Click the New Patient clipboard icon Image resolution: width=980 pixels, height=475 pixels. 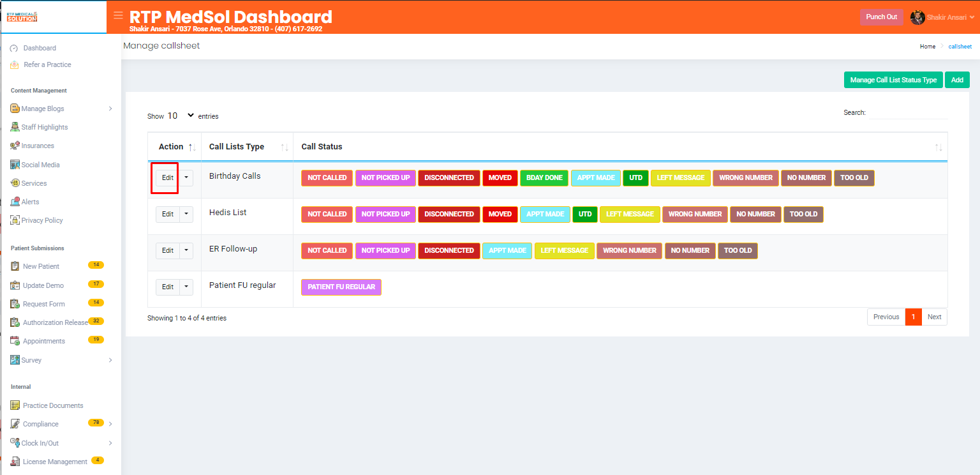pyautogui.click(x=15, y=266)
